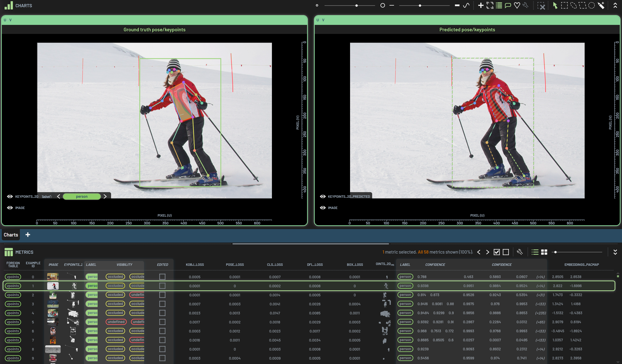The image size is (622, 364).
Task: Click the fullscreen expand chart icon
Action: (x=490, y=5)
